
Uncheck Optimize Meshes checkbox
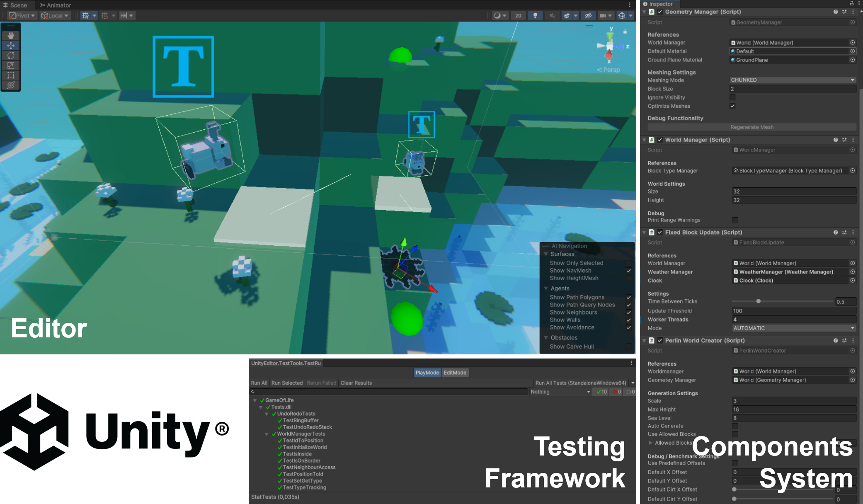pos(732,106)
